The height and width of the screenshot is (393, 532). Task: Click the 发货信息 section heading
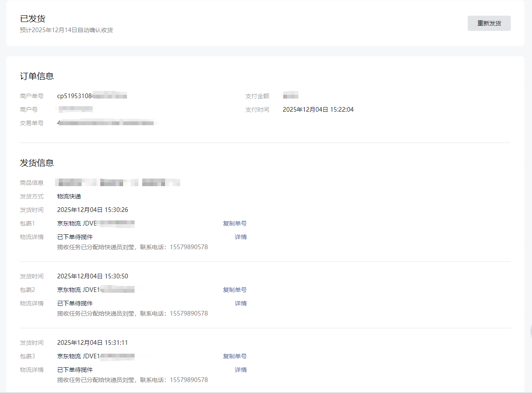coord(37,163)
